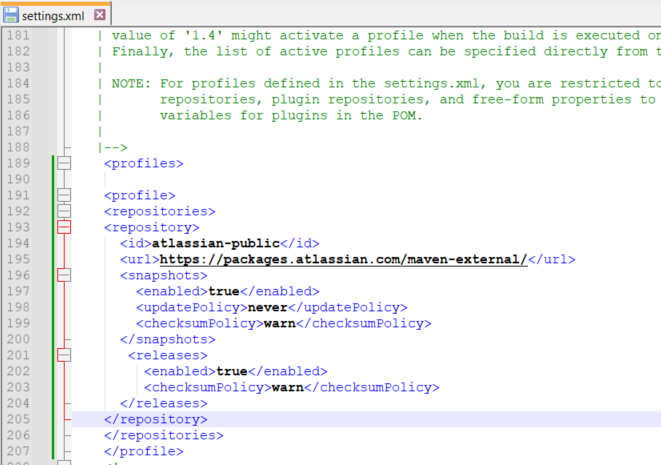This screenshot has width=661, height=465.
Task: Click the <repository> opening tag on line 193
Action: pos(152,228)
